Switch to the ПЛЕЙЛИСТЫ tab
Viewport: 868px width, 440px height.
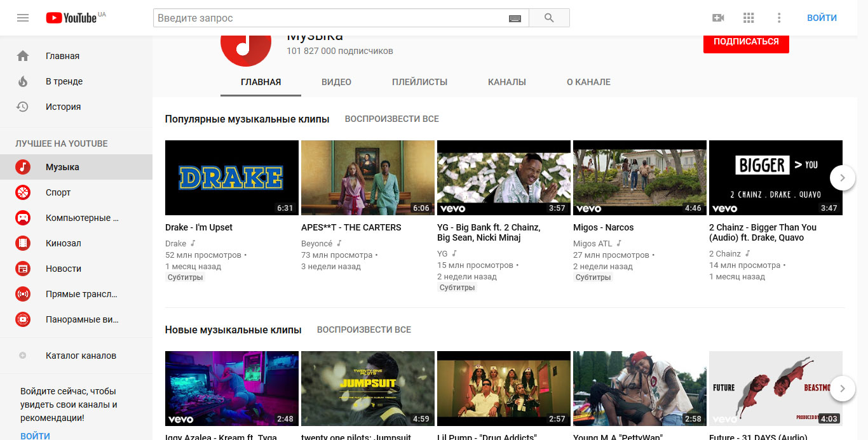coord(419,82)
